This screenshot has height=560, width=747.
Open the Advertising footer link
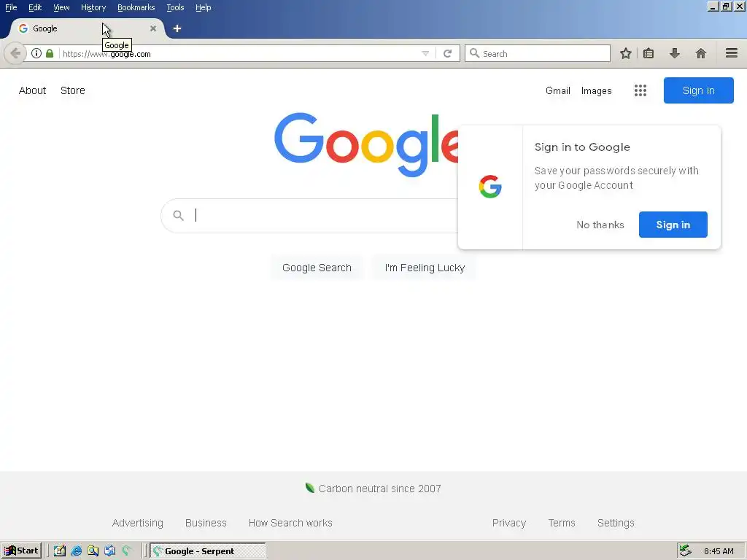[x=138, y=523]
